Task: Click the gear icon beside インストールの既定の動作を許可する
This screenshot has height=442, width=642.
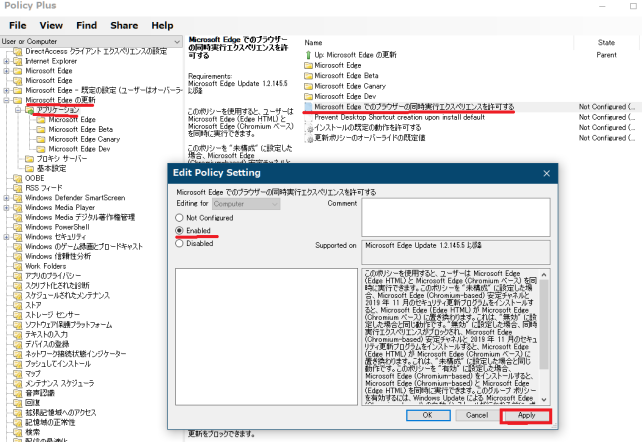Action: [310, 128]
